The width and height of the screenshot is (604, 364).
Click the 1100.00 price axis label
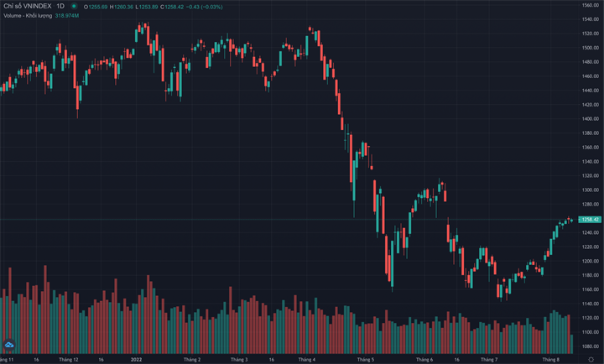point(591,332)
